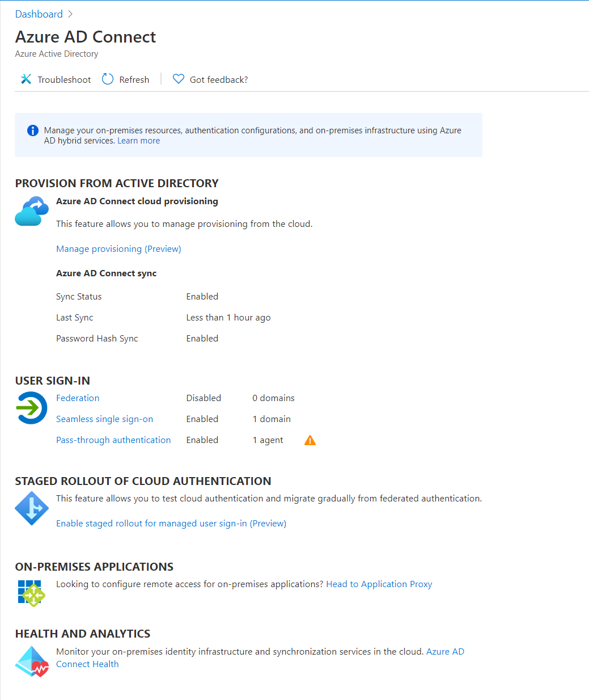Open Pass-through authentication link
Screen dimensions: 589x700
[x=113, y=440]
